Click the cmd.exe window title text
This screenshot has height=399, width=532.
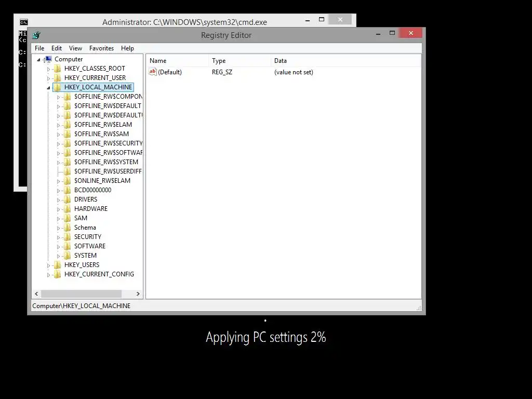pyautogui.click(x=184, y=22)
